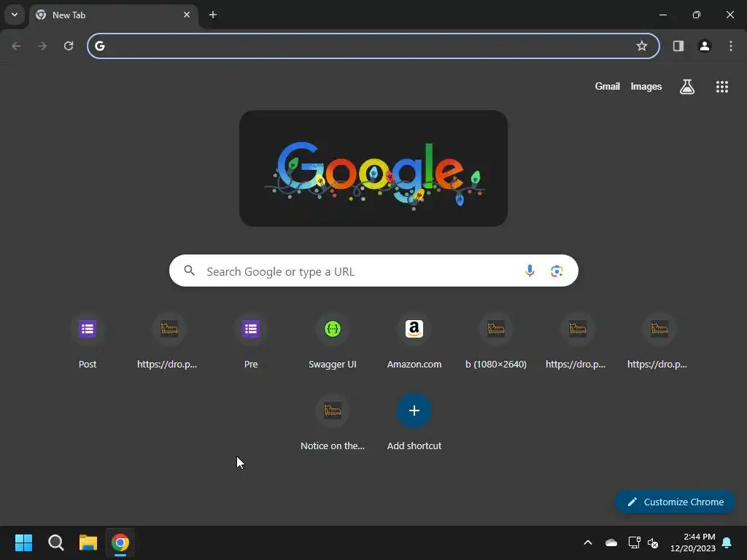The height and width of the screenshot is (560, 747).
Task: Open the b (1080×2640) shortcut
Action: (x=496, y=342)
